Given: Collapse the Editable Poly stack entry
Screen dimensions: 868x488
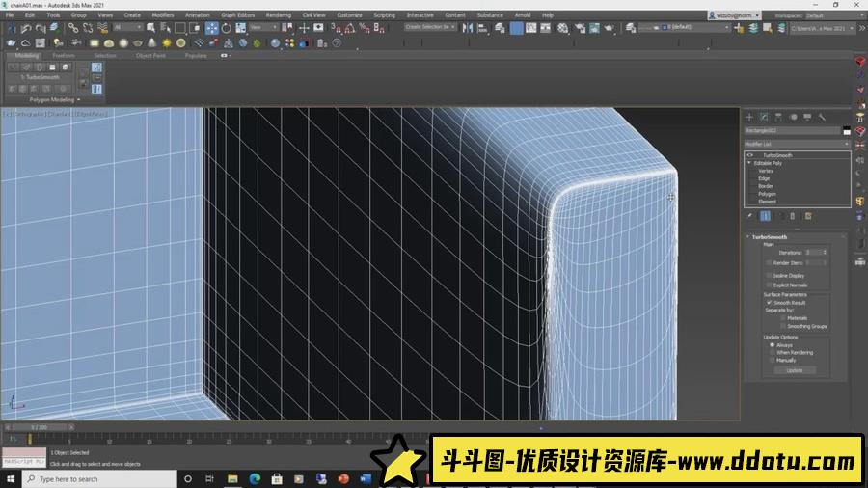Looking at the screenshot, I should 749,163.
